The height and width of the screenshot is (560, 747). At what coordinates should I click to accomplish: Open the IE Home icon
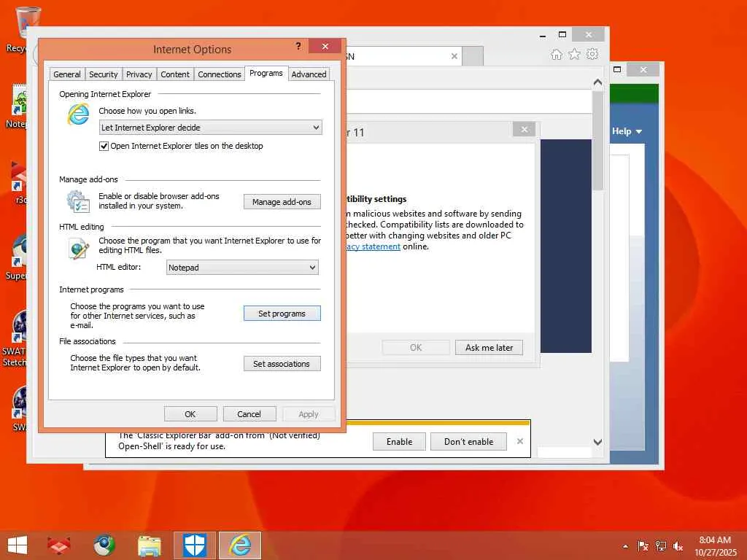point(557,54)
